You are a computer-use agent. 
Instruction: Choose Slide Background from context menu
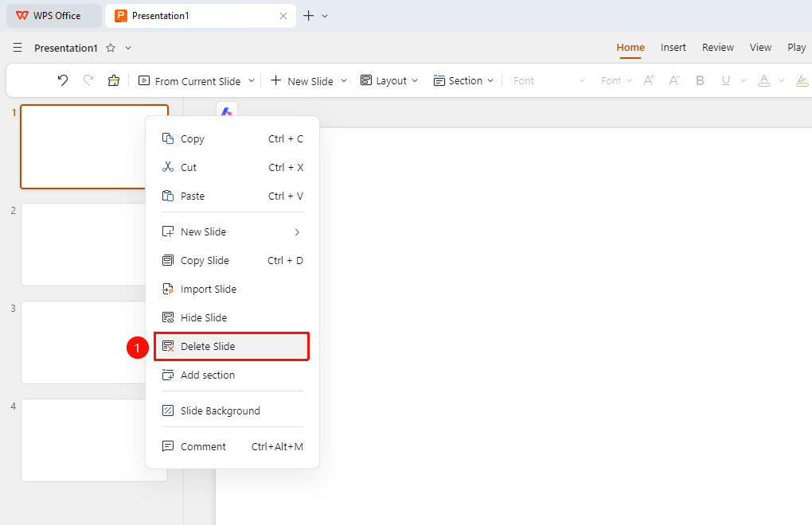(x=232, y=410)
